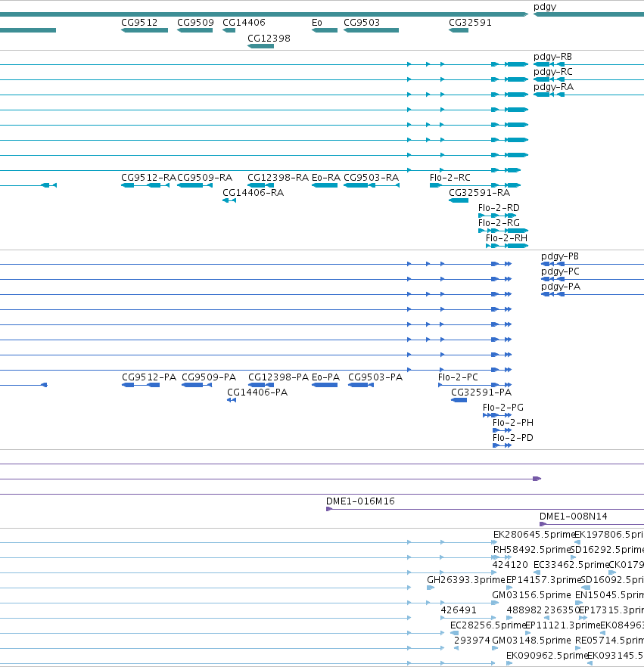The height and width of the screenshot is (667, 644).
Task: Select the DME1-008N14 clone label
Action: (574, 517)
